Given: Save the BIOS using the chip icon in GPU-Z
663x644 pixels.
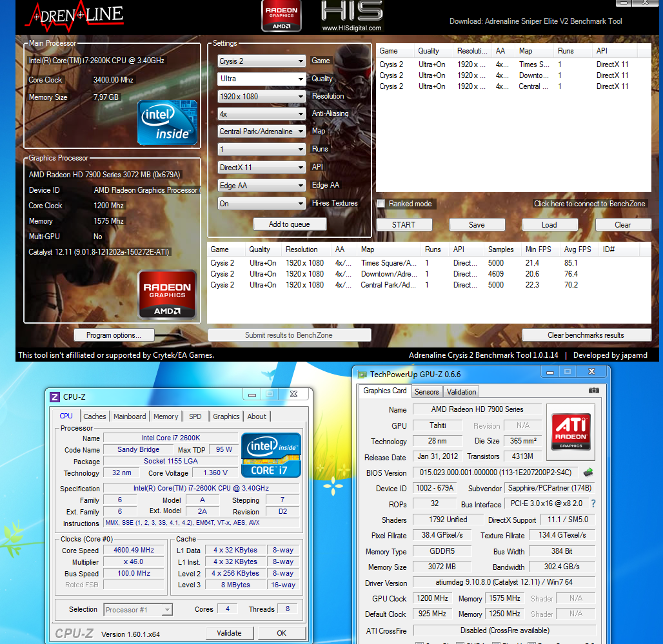Looking at the screenshot, I should click(588, 472).
